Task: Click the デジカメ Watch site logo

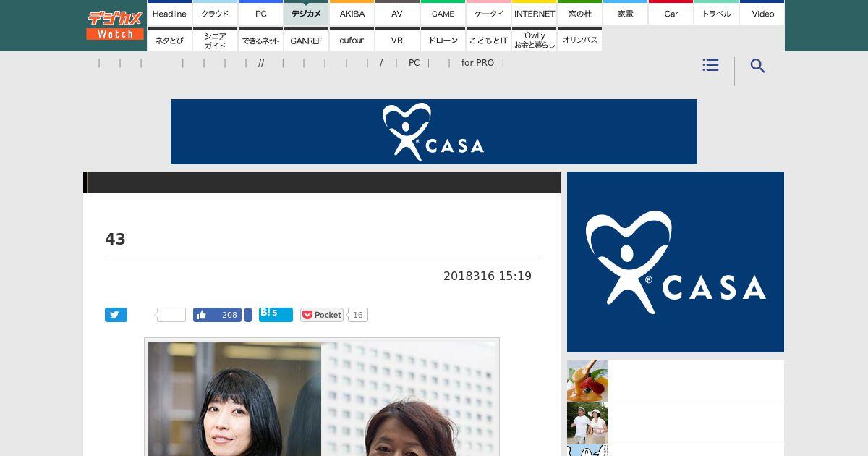Action: pyautogui.click(x=115, y=25)
